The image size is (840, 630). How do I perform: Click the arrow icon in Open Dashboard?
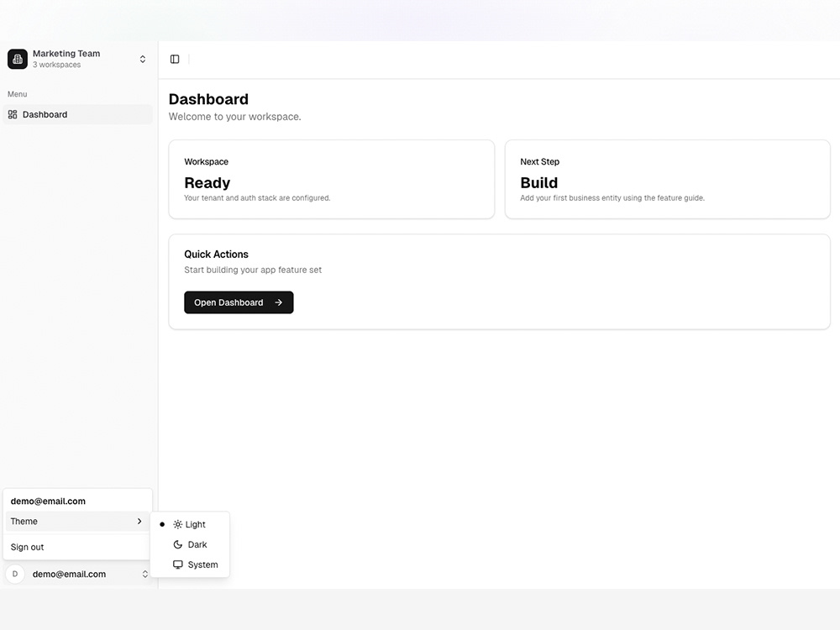(x=279, y=302)
